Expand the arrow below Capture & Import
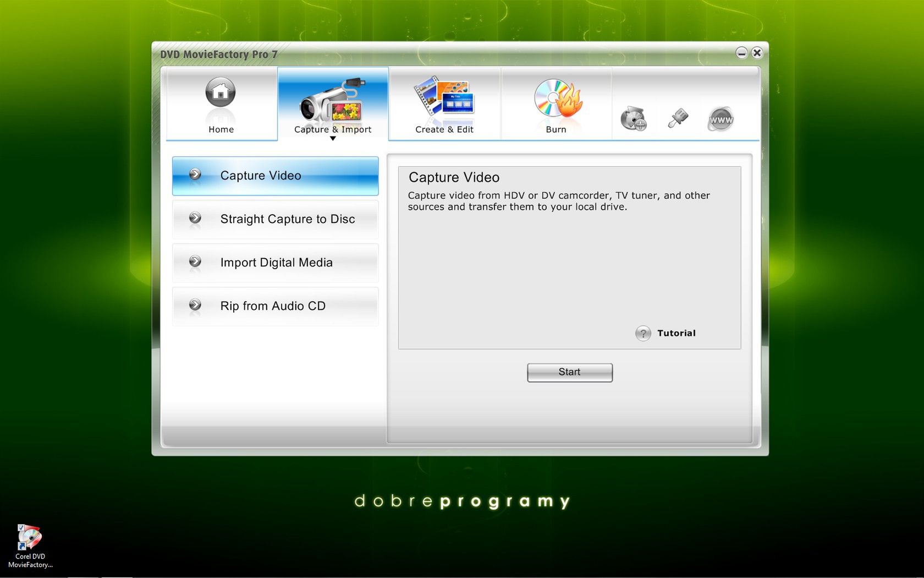This screenshot has height=578, width=924. (333, 139)
